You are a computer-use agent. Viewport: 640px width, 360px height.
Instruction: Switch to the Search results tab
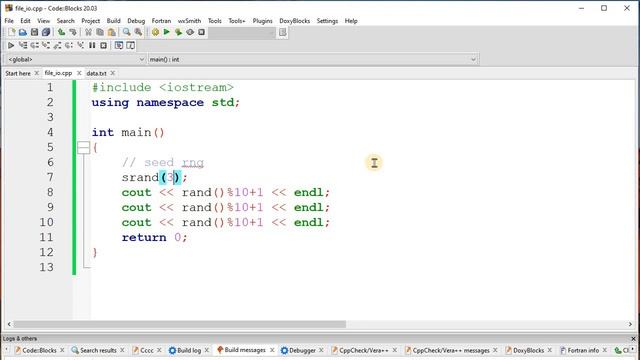[x=98, y=350]
